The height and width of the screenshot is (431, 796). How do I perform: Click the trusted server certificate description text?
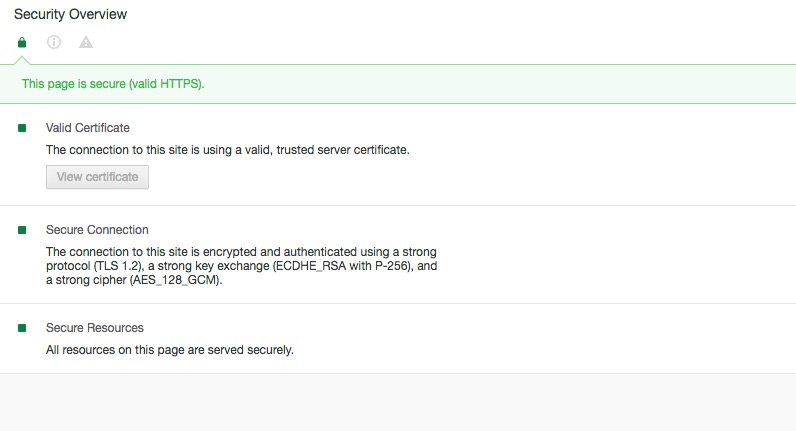(227, 150)
